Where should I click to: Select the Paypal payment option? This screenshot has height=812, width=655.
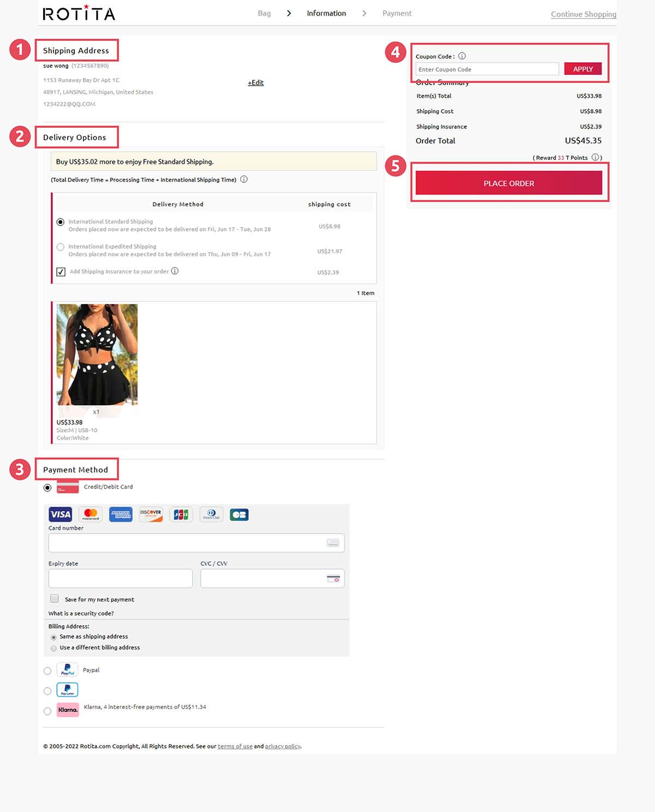pos(47,671)
